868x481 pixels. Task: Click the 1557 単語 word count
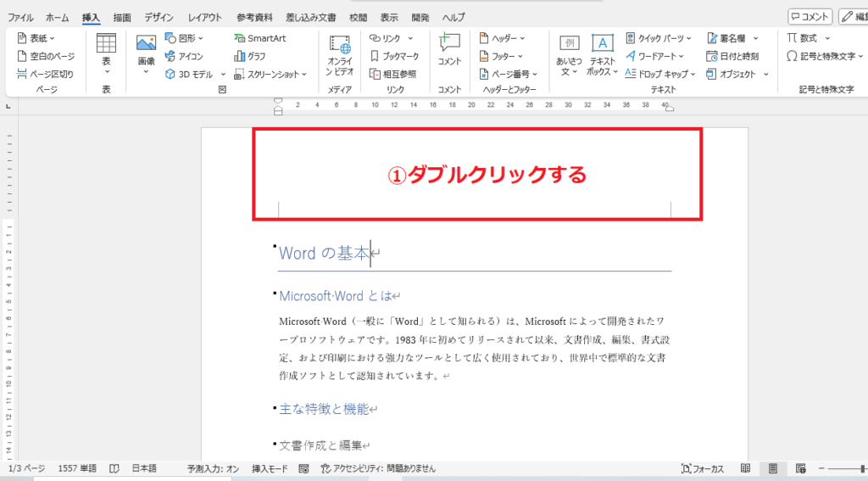[77, 469]
